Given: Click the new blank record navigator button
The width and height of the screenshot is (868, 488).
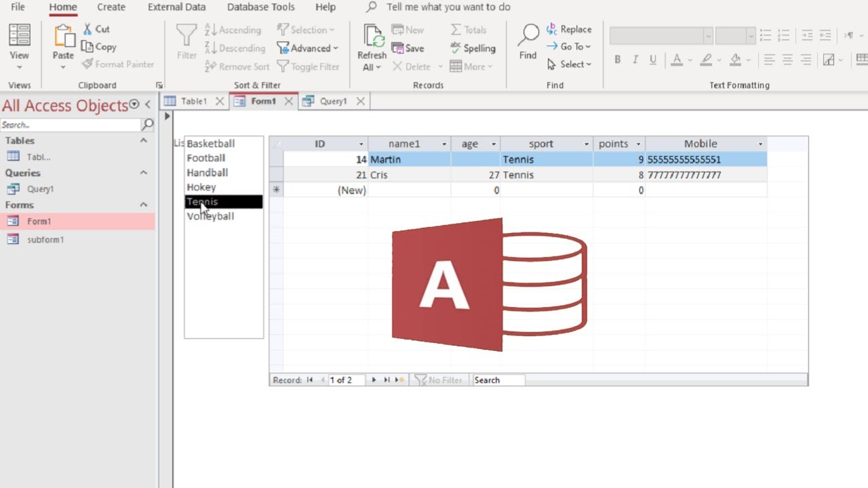Looking at the screenshot, I should (400, 380).
